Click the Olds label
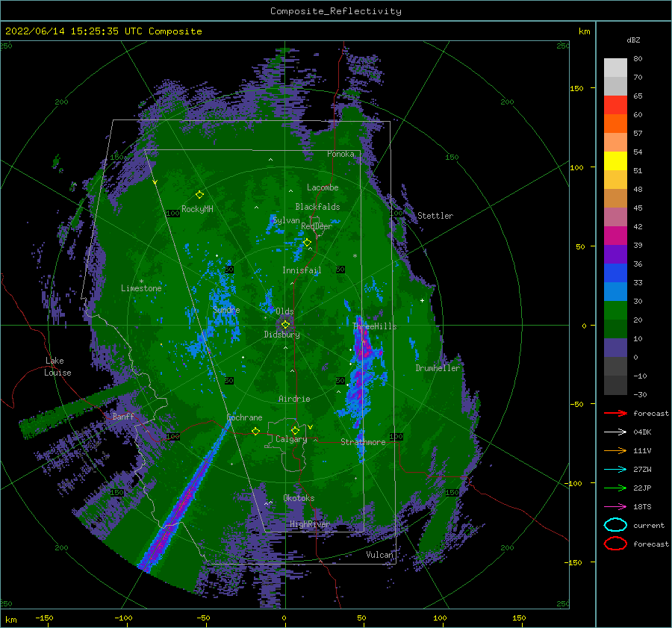The width and height of the screenshot is (672, 628). click(x=284, y=311)
